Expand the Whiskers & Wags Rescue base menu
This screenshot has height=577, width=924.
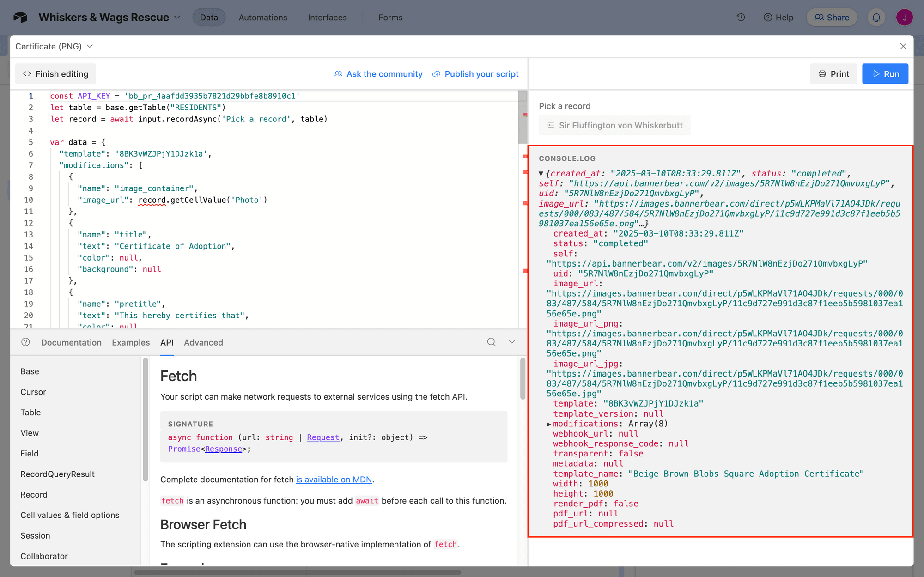[x=177, y=17]
